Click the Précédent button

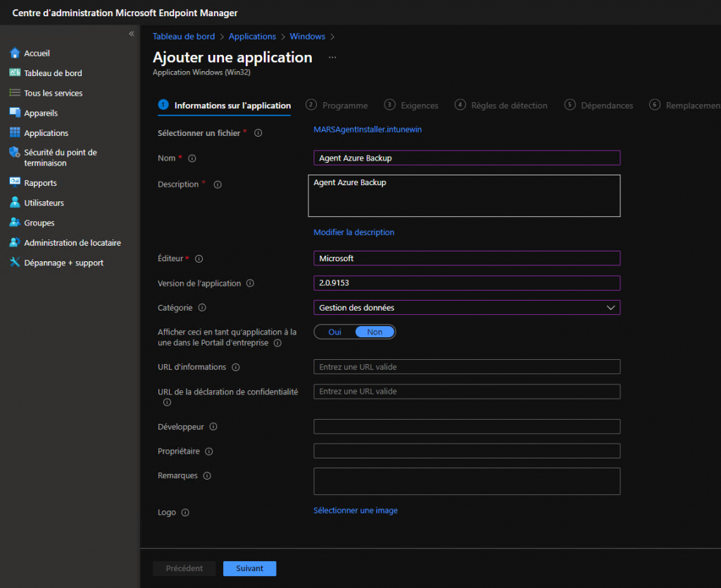pos(184,568)
